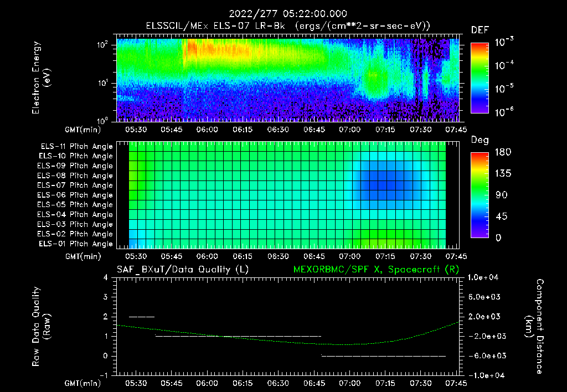Viewport: 567px width, 392px height.
Task: Click the DEF label above the top color bar
Action: [480, 30]
